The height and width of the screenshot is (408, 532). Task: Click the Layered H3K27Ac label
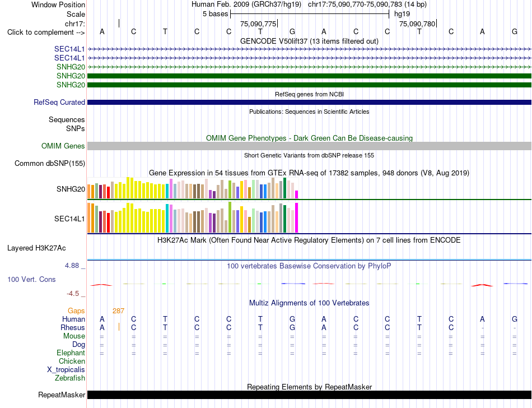[36, 248]
